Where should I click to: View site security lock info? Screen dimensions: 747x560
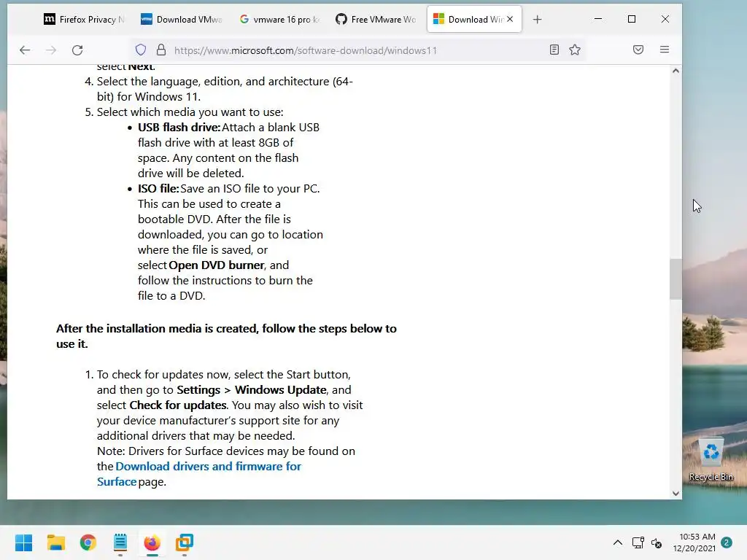click(x=161, y=50)
